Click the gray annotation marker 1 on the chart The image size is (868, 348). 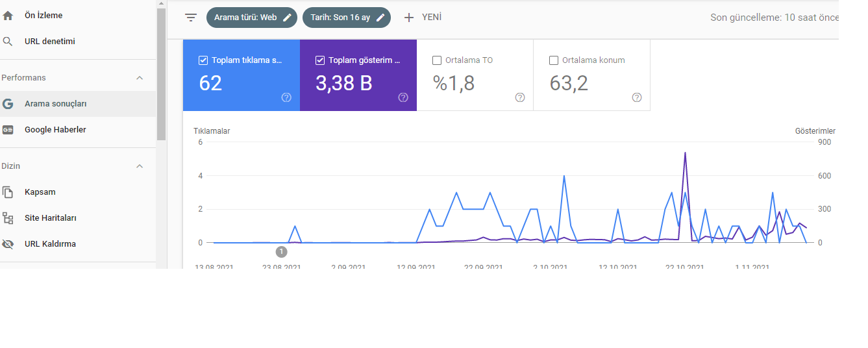coord(281,252)
